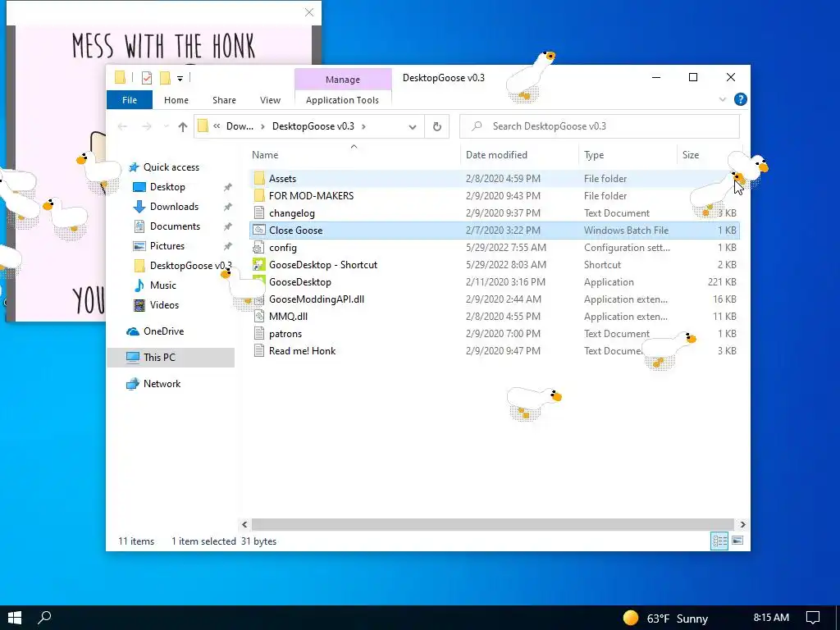840x630 pixels.
Task: Open the Windows Start menu
Action: point(15,618)
